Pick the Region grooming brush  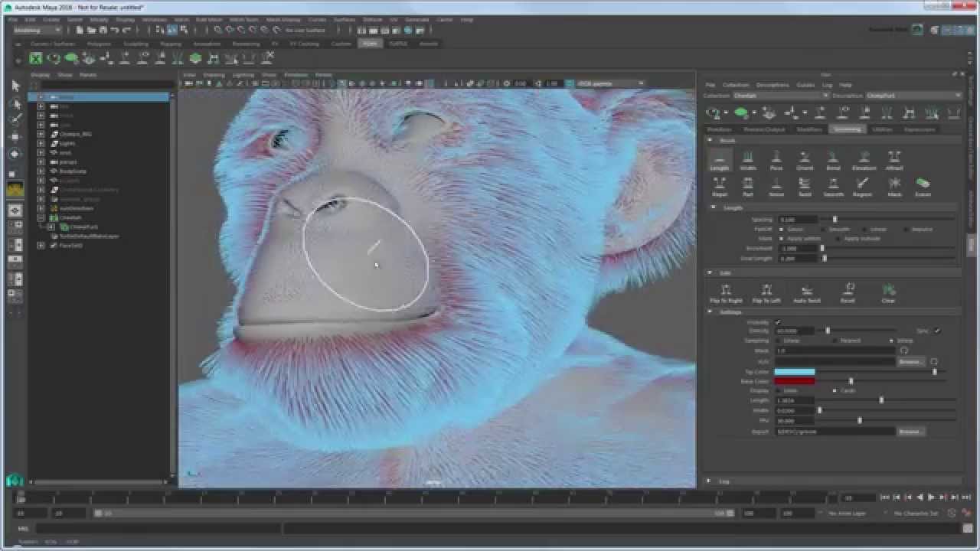(863, 187)
